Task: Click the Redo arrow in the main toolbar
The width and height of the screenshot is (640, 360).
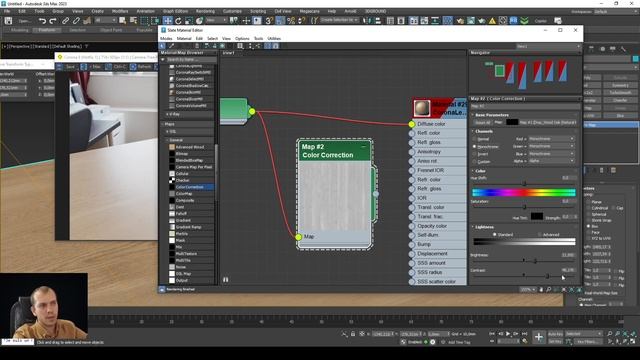Action: pyautogui.click(x=53, y=20)
